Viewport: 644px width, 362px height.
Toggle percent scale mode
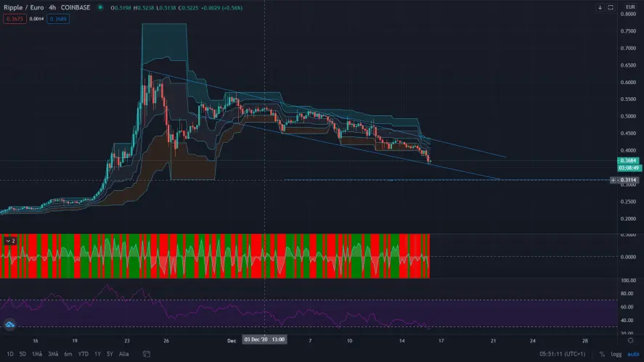click(x=602, y=354)
